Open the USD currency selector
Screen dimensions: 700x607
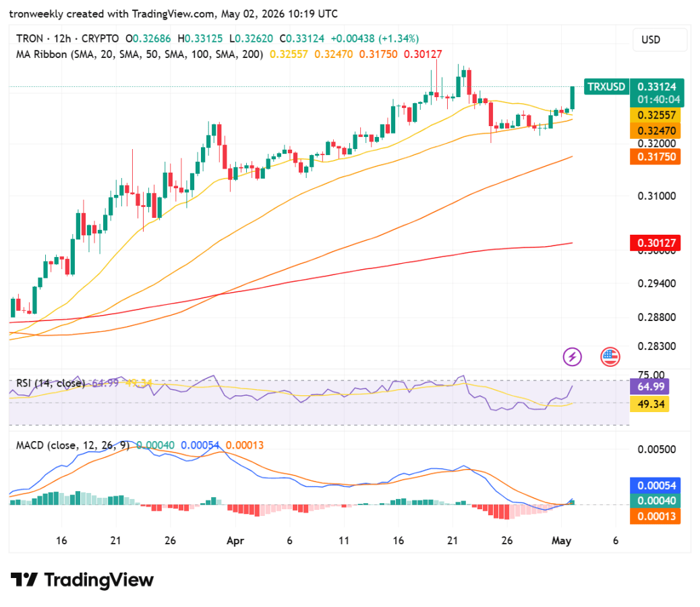(x=660, y=40)
